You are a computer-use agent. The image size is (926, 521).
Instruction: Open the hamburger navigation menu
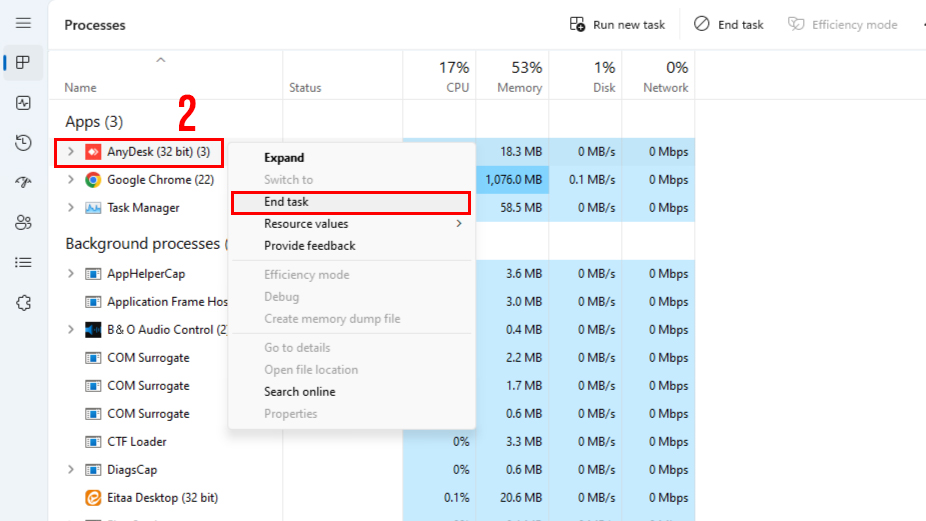[23, 23]
